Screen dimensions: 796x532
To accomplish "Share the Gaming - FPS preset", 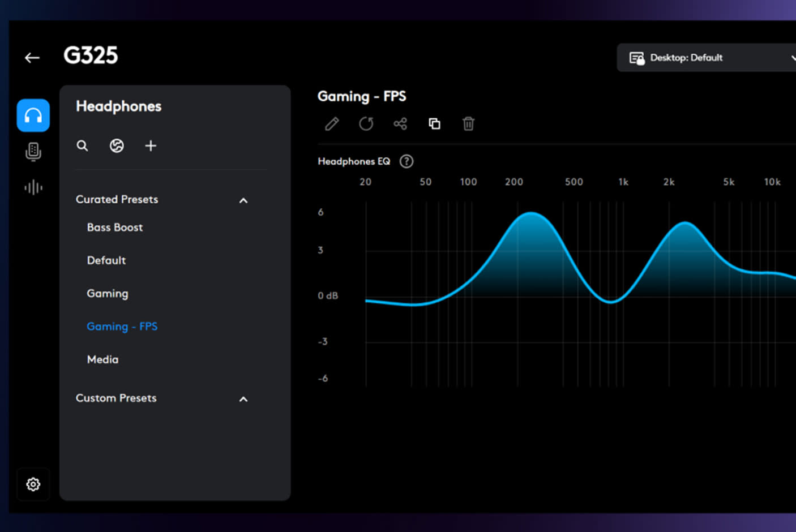I will click(400, 124).
